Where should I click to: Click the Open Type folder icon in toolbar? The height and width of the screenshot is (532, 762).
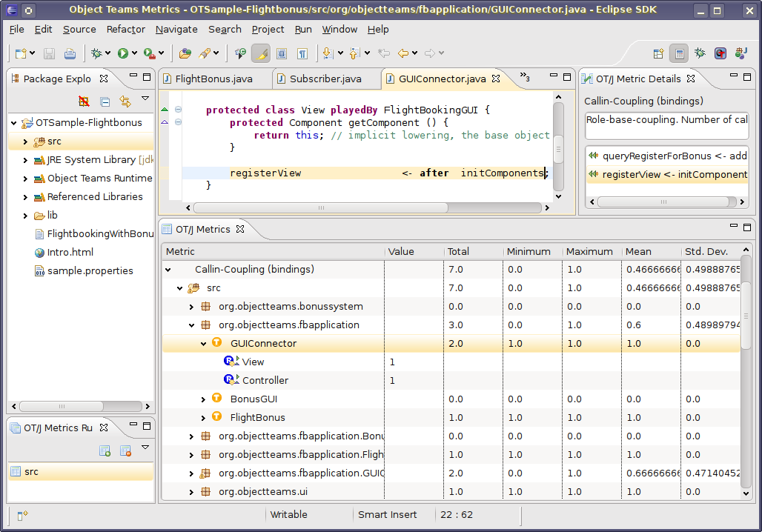pyautogui.click(x=185, y=53)
